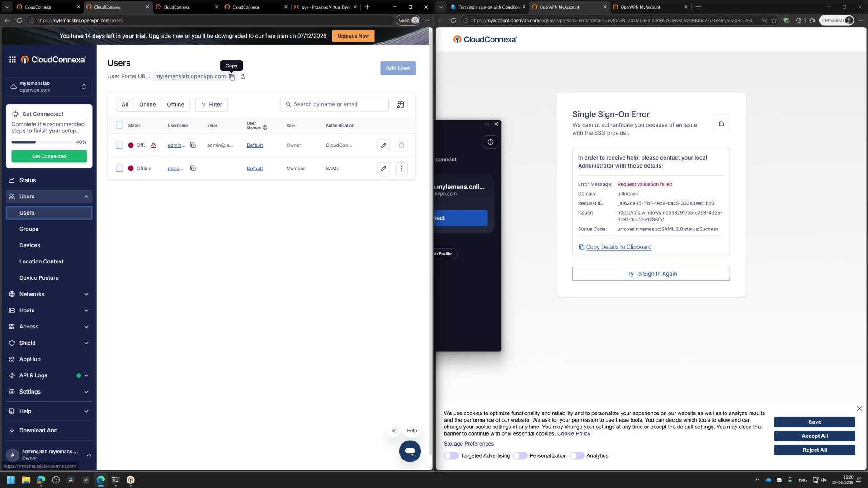
Task: Click the organization icon in SSO error card
Action: click(721, 123)
